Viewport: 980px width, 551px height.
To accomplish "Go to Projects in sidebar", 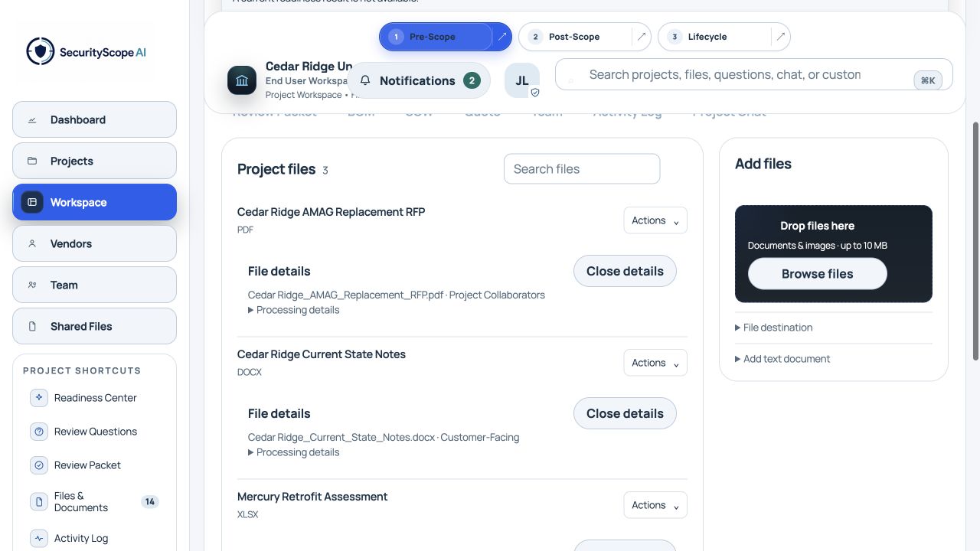I will tap(94, 161).
